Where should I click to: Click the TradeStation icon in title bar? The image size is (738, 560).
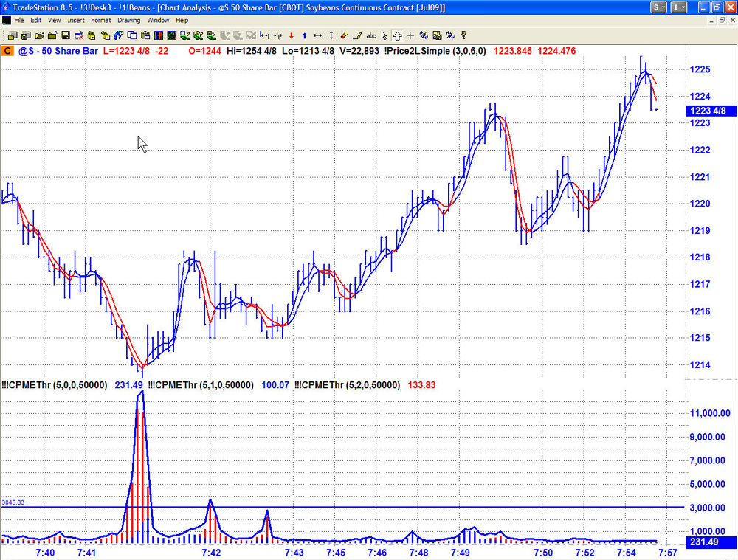[6, 7]
